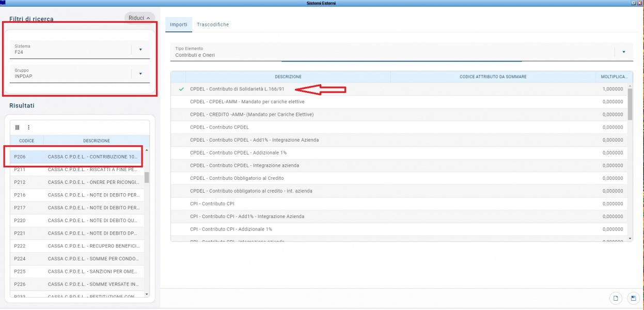This screenshot has width=644, height=310.
Task: Click the DESCRIZIONE header in the Importi table
Action: (288, 77)
